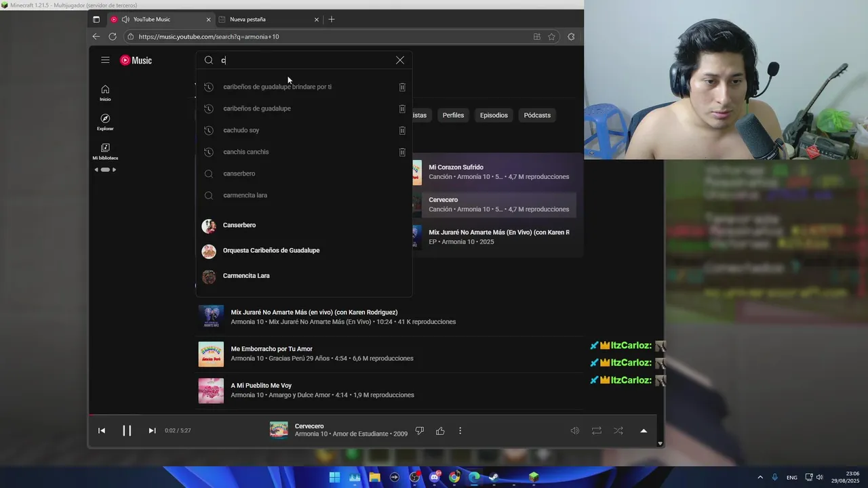Open the player's three-dot more menu

[460, 430]
